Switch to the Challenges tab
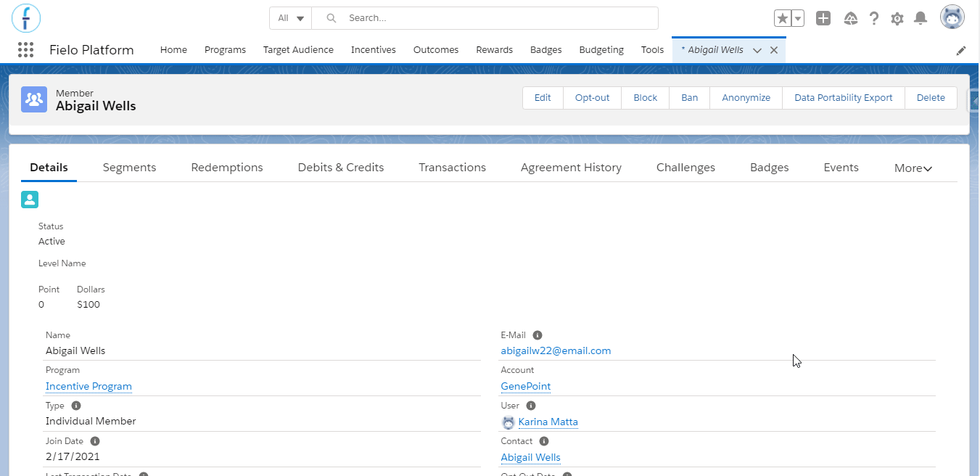 click(685, 168)
